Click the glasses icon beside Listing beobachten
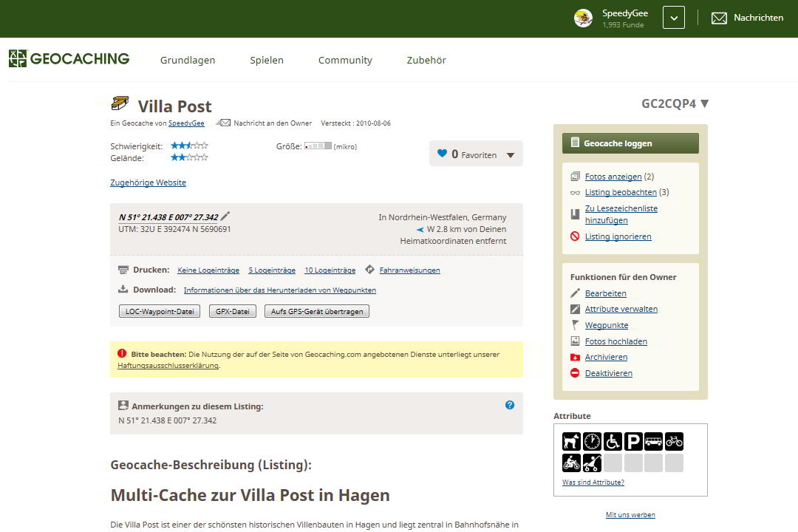The height and width of the screenshot is (532, 798). (x=575, y=192)
